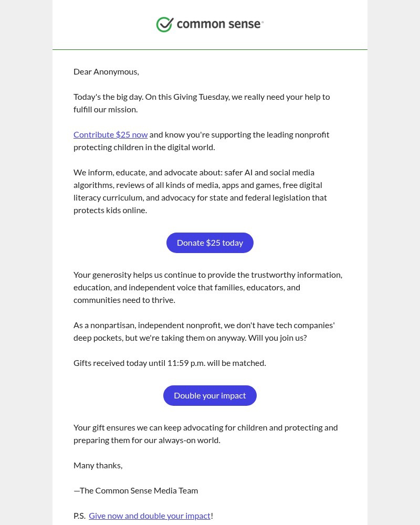Image resolution: width=420 pixels, height=525 pixels.
Task: Click the email header banner area
Action: [210, 24]
